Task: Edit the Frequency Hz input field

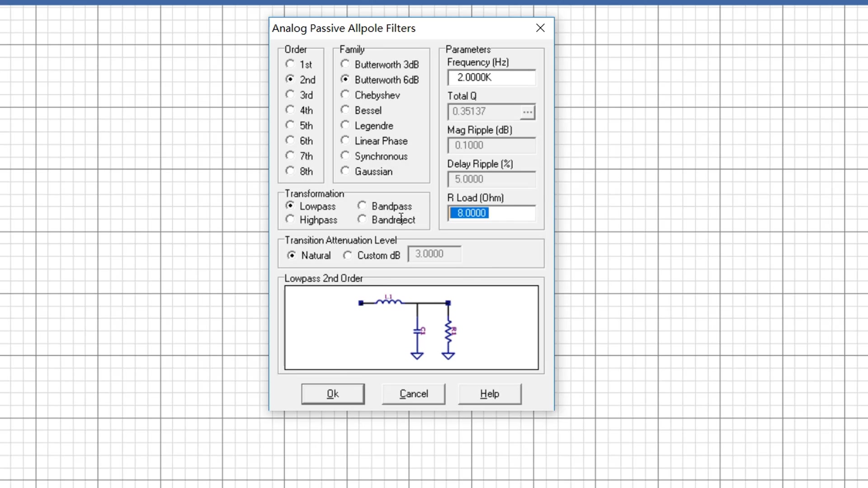Action: [491, 77]
